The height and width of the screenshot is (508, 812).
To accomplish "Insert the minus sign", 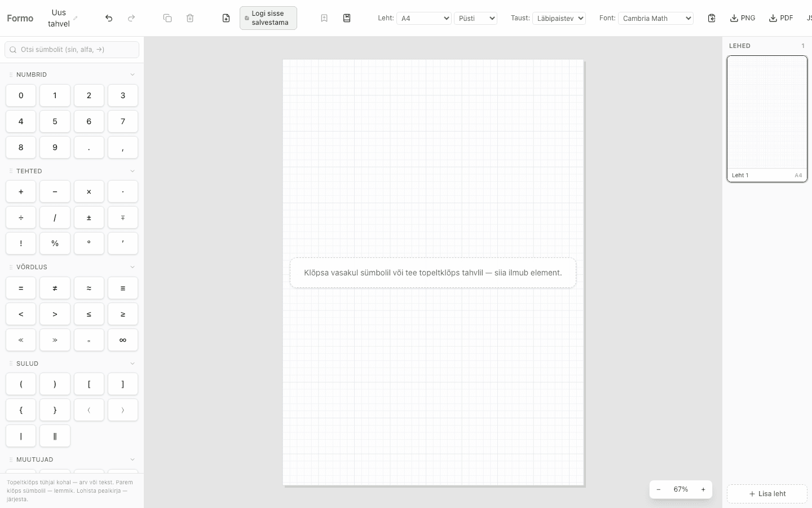I will pos(55,191).
